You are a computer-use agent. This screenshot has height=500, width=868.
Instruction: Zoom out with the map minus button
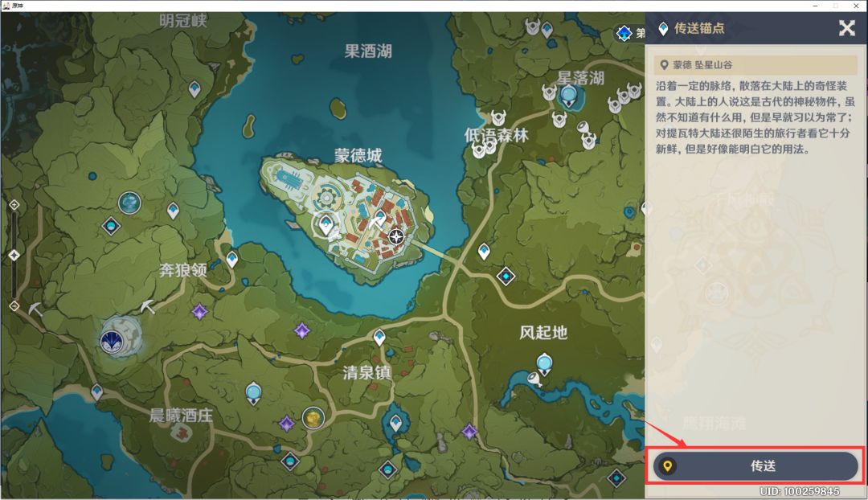(14, 305)
